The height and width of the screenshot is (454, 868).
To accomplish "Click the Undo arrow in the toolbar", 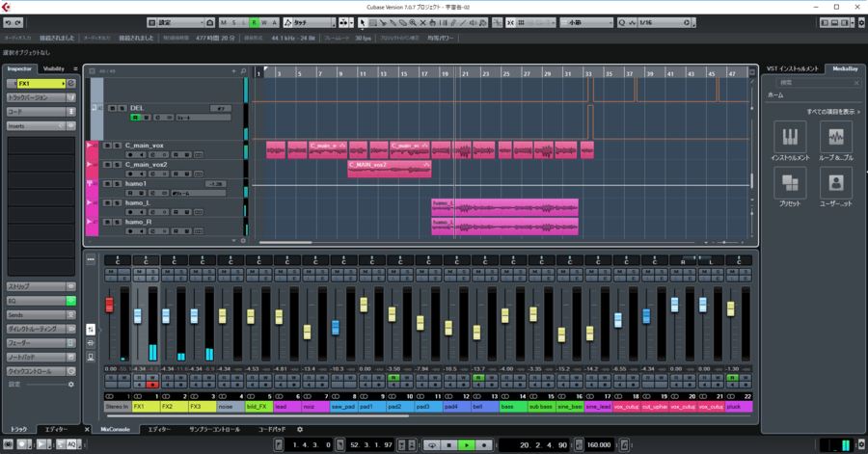I will click(8, 23).
